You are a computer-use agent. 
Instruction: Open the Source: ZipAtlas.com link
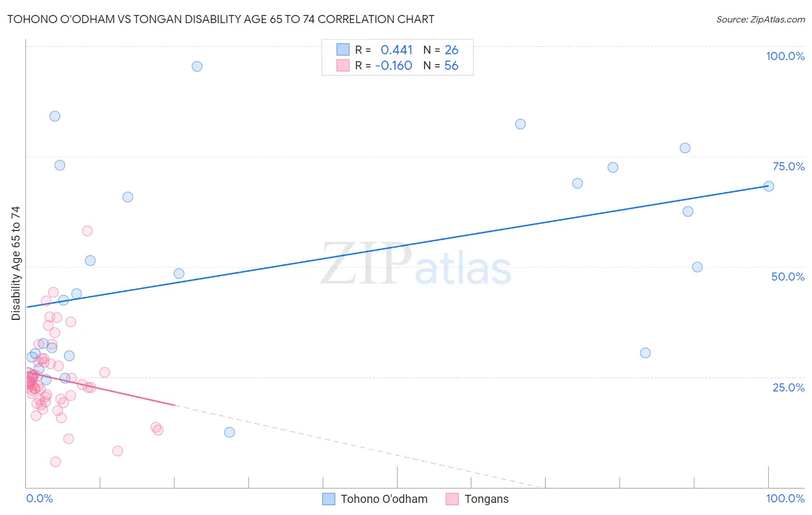tap(760, 19)
